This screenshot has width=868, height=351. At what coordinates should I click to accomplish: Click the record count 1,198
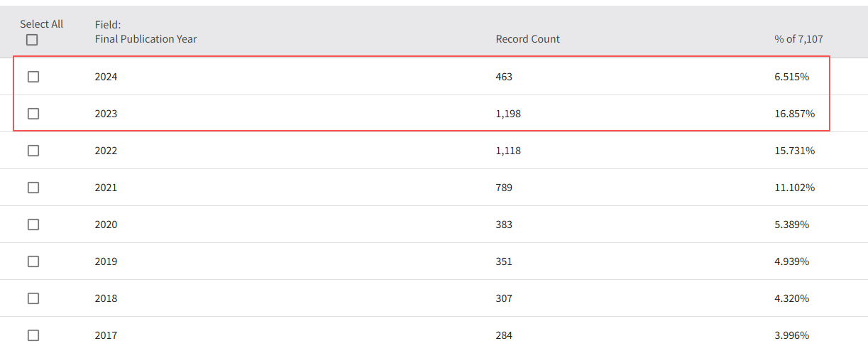(x=508, y=114)
